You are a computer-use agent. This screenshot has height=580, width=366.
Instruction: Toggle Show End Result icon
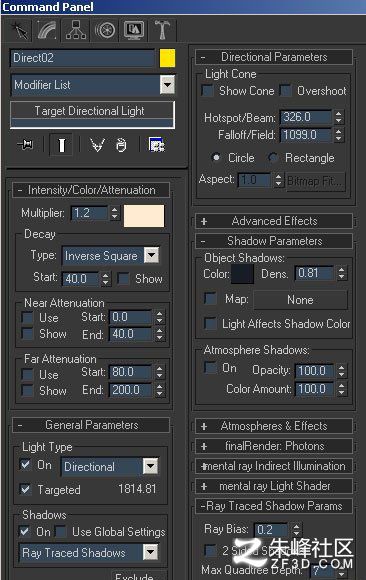coord(62,145)
